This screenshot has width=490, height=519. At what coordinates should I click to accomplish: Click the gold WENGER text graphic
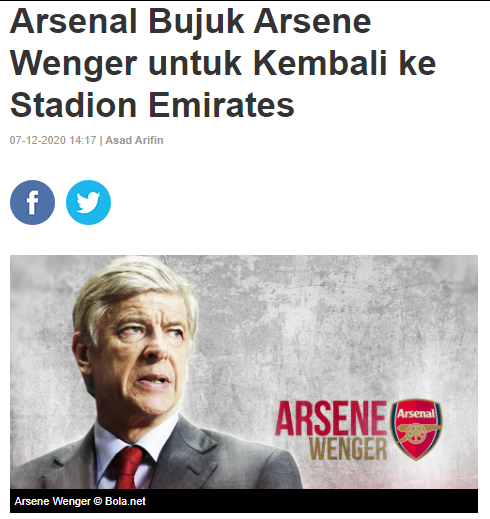point(348,449)
